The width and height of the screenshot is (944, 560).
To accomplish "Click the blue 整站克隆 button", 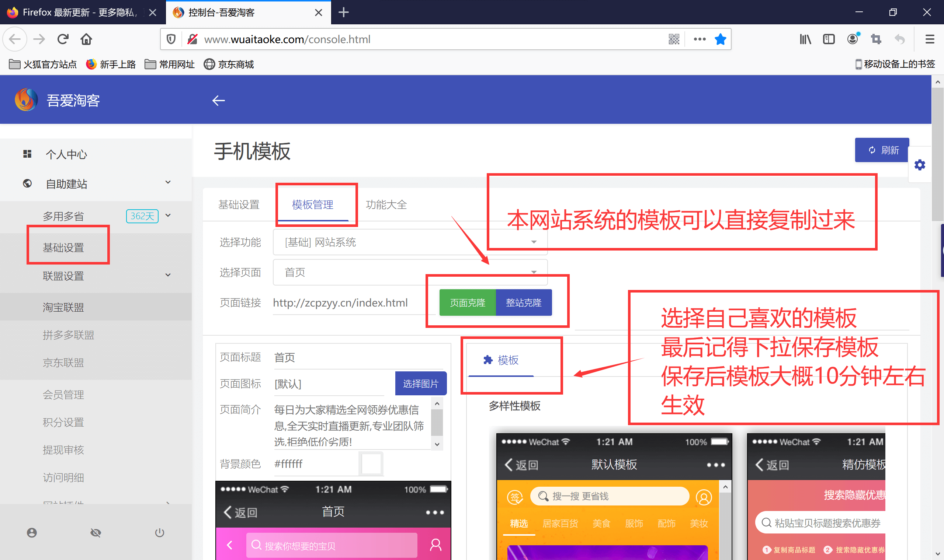I will 524,302.
